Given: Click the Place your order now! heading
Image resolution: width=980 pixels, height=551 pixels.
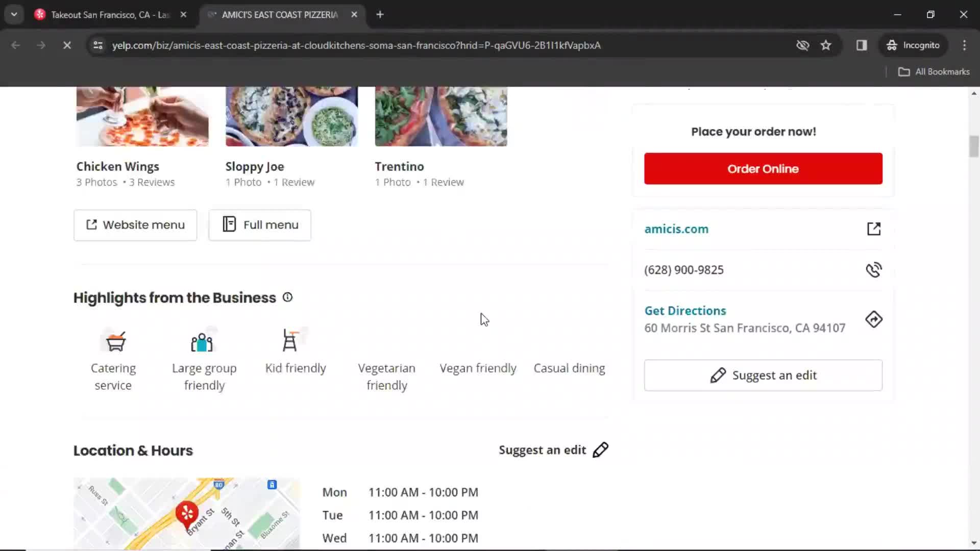Looking at the screenshot, I should (x=753, y=132).
